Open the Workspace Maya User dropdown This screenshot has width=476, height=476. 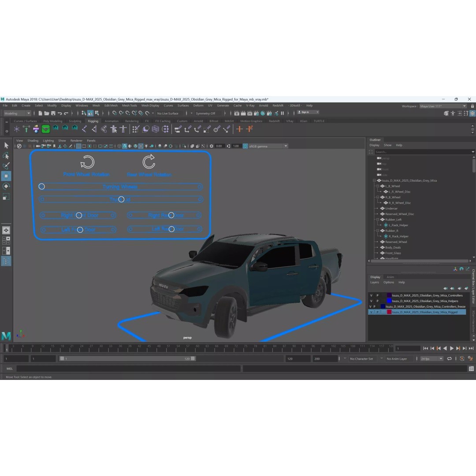point(443,106)
